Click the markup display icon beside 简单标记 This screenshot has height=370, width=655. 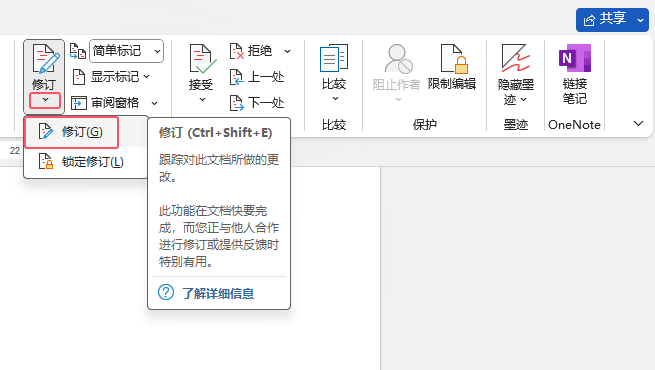pos(78,51)
